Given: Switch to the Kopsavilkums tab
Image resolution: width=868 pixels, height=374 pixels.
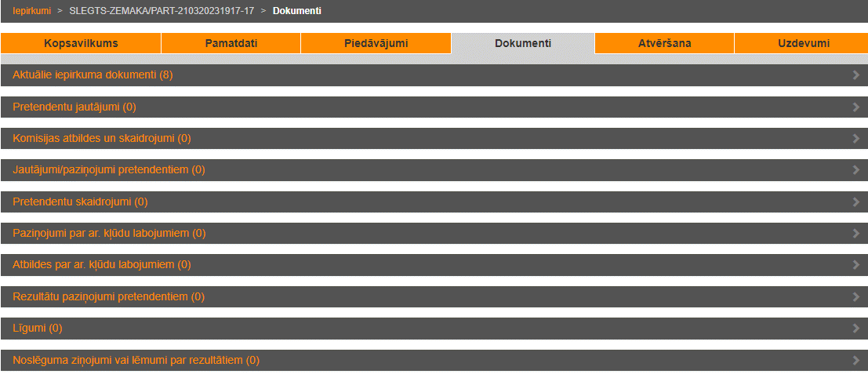Looking at the screenshot, I should pyautogui.click(x=81, y=43).
